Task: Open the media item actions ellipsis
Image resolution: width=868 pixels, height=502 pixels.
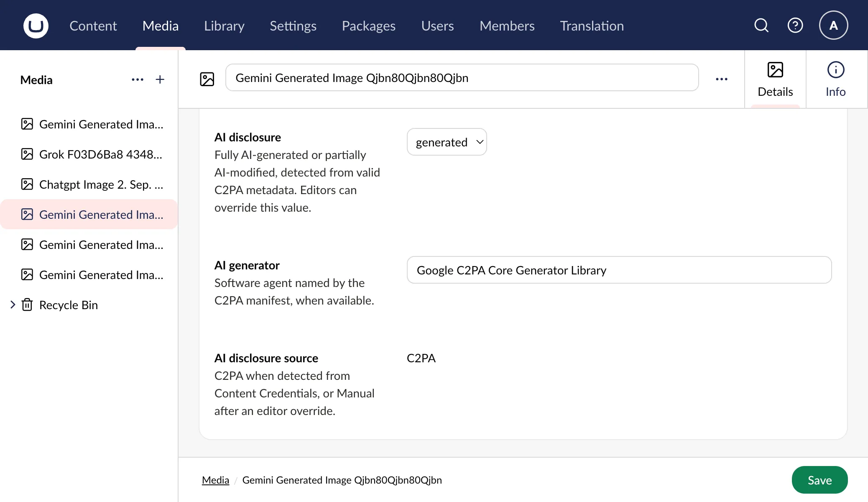Action: click(721, 79)
